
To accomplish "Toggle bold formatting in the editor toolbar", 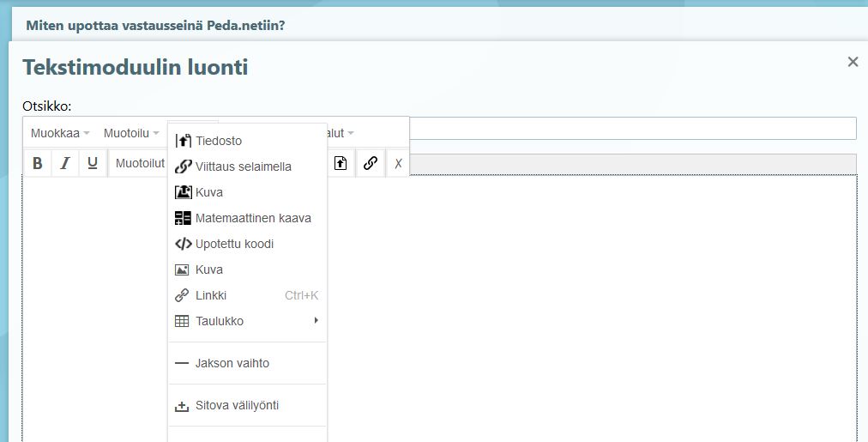I will pyautogui.click(x=37, y=163).
